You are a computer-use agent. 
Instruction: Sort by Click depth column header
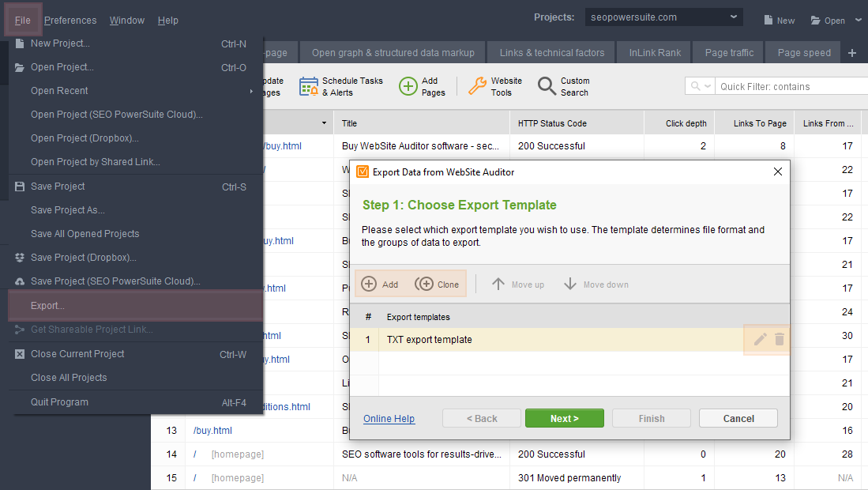pos(680,123)
